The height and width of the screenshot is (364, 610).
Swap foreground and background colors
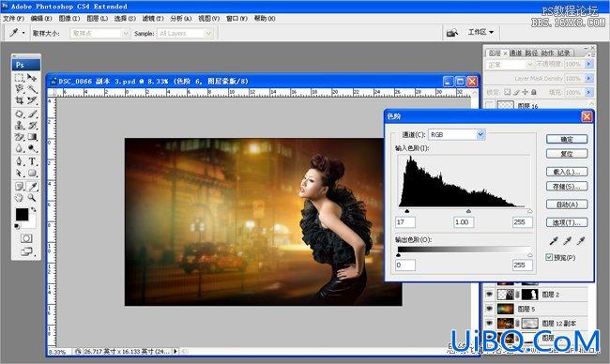tap(34, 209)
